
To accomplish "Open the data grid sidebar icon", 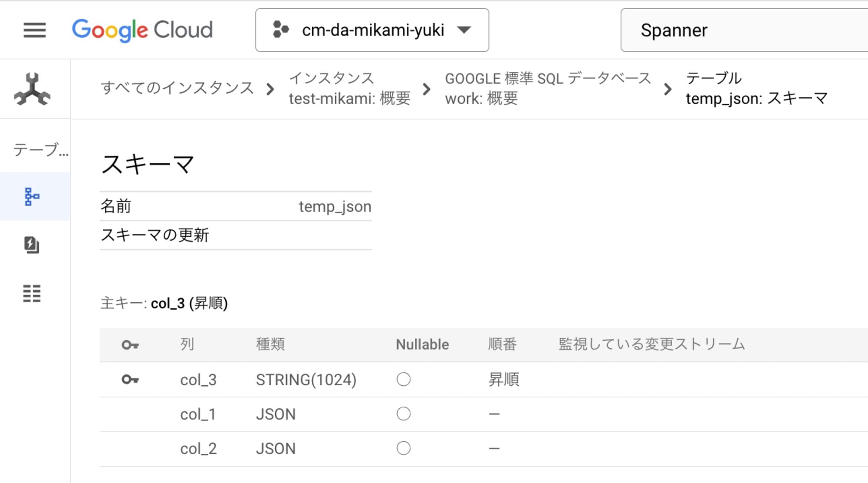I will point(32,294).
